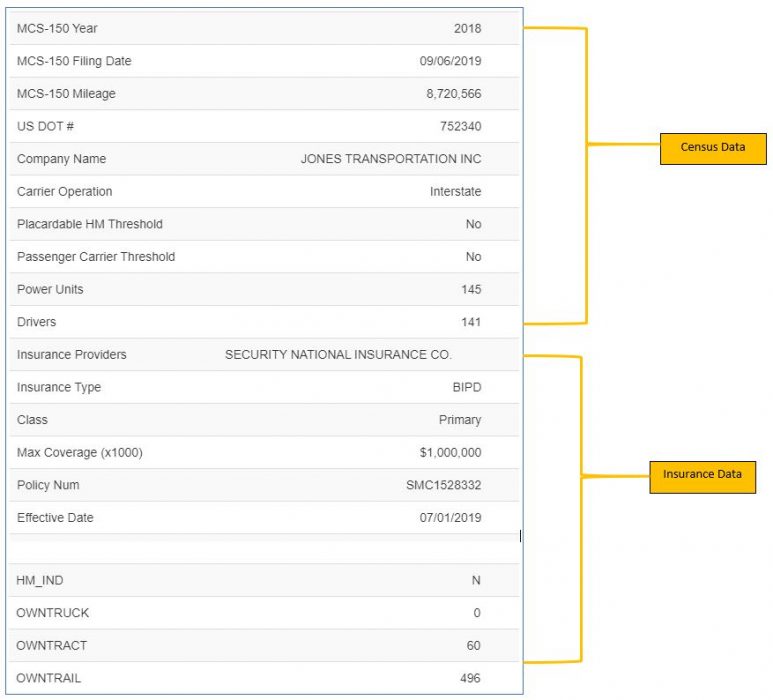Click US DOT # value 752340
The height and width of the screenshot is (700, 773).
coord(460,126)
